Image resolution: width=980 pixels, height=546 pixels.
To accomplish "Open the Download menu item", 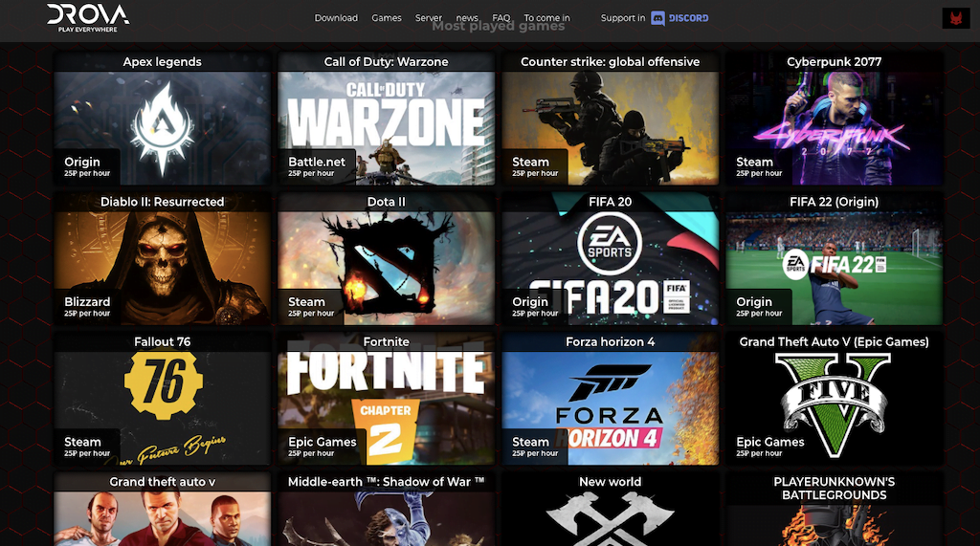I will click(336, 18).
